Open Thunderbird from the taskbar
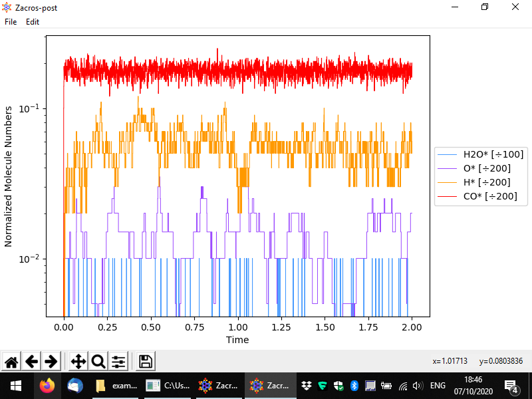The width and height of the screenshot is (532, 399). click(x=74, y=386)
